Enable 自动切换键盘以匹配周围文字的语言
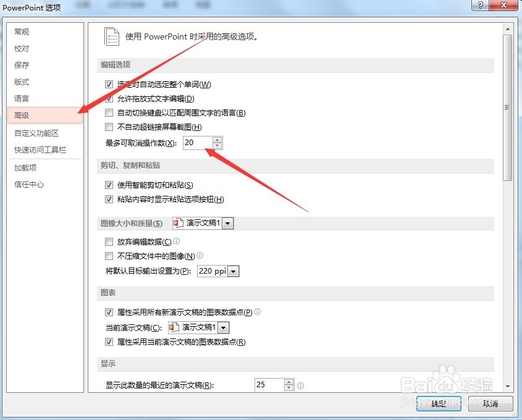The width and height of the screenshot is (522, 420). click(109, 112)
